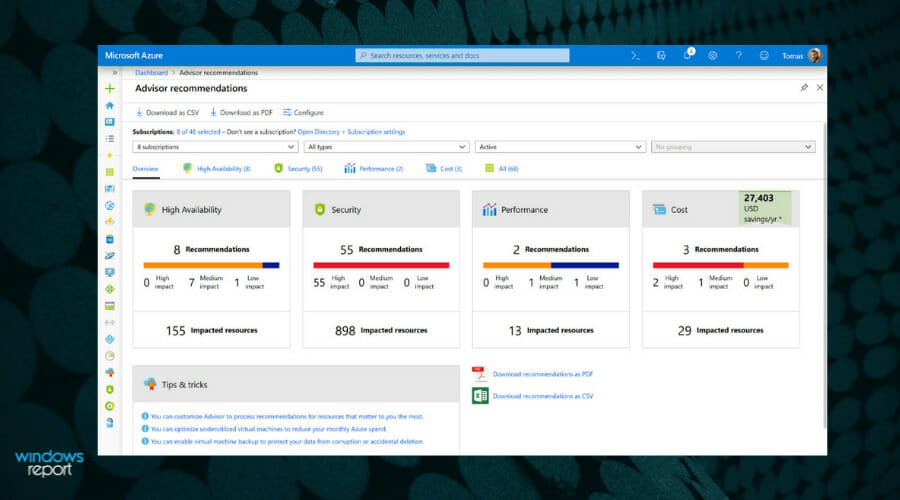Screen dimensions: 900x500
Task: Open the Performance card header
Action: [x=551, y=210]
